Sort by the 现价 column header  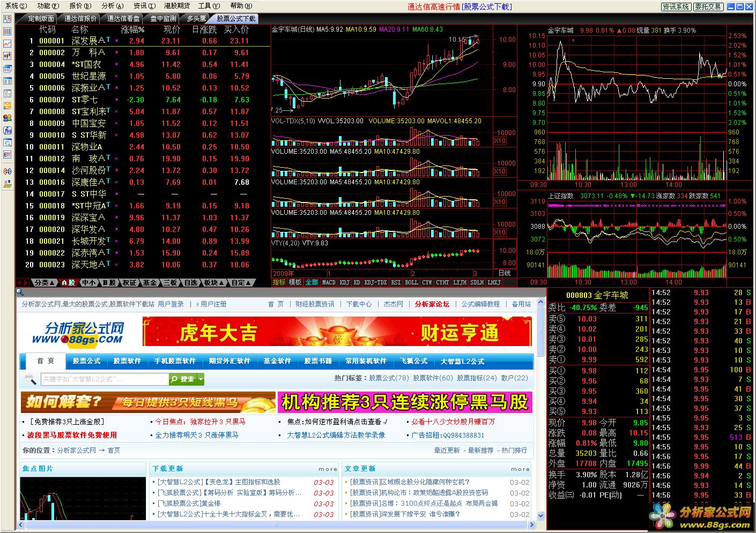[172, 29]
